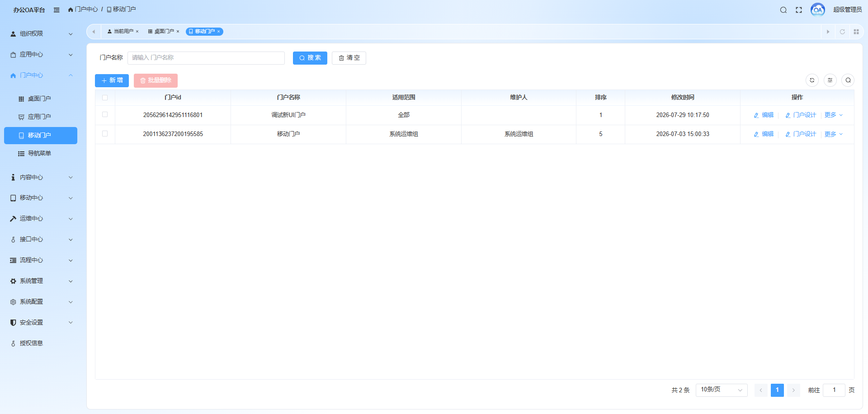868x414 pixels.
Task: Edit the 调试新UI门户 row
Action: pyautogui.click(x=764, y=115)
